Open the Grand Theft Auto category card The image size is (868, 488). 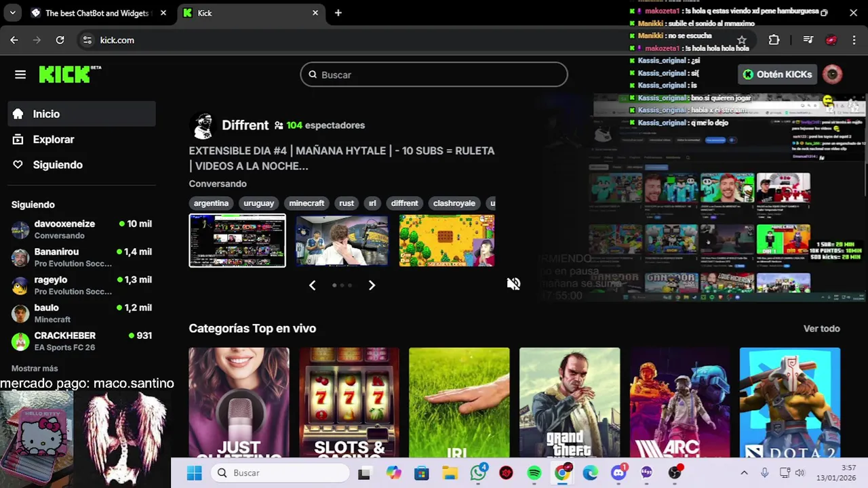coord(570,403)
